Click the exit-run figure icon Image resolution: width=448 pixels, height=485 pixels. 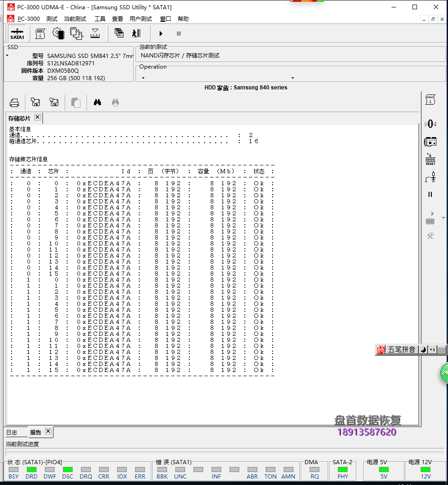click(137, 33)
